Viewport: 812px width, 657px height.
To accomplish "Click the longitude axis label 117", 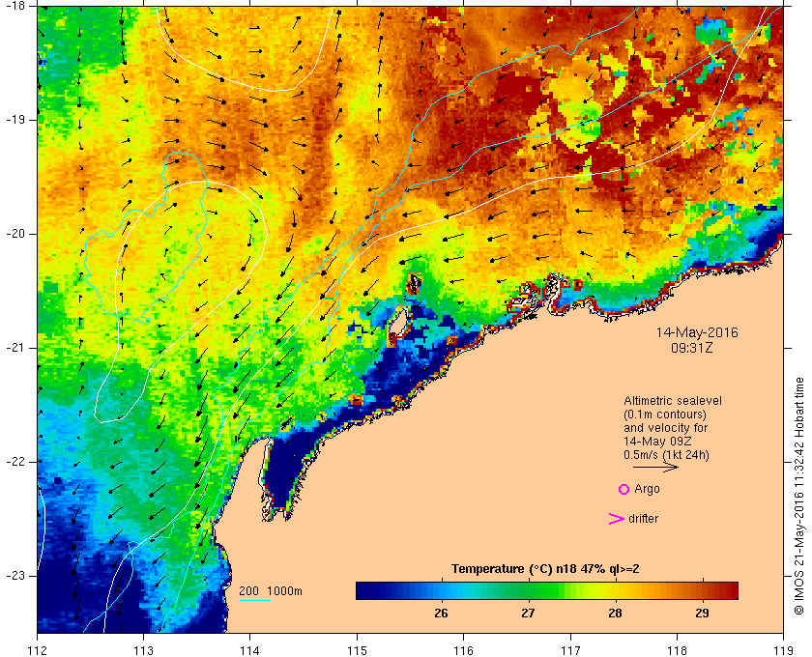I will point(570,650).
